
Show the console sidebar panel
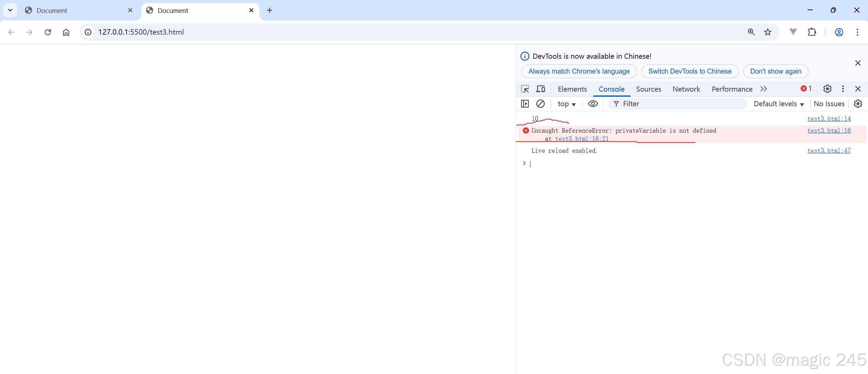(525, 104)
